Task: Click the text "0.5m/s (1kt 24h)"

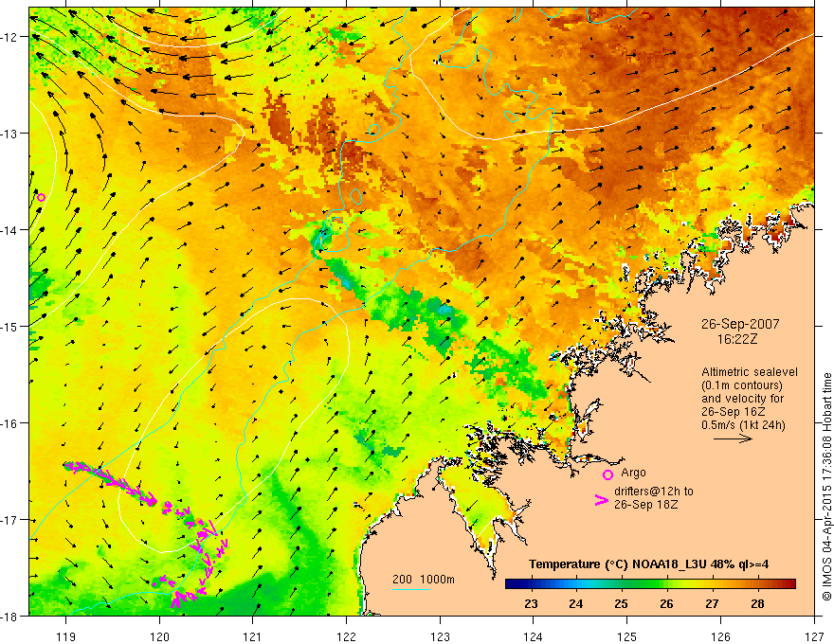Action: [x=743, y=425]
